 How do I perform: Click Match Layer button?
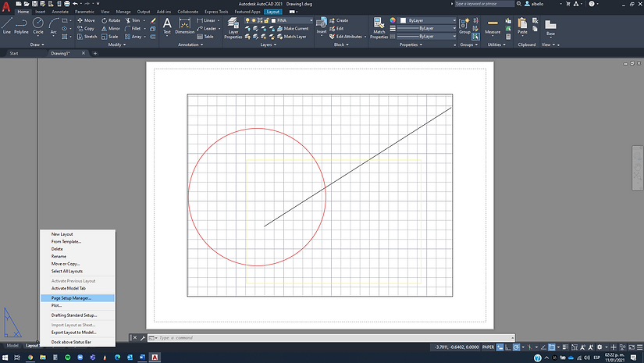click(x=292, y=37)
